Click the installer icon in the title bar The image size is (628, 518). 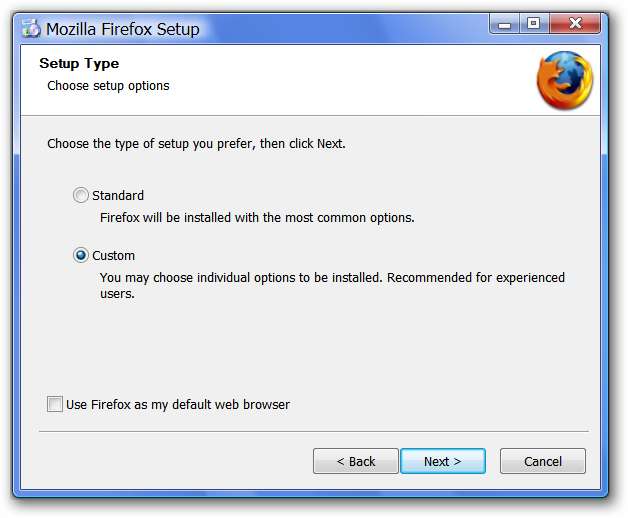(30, 28)
